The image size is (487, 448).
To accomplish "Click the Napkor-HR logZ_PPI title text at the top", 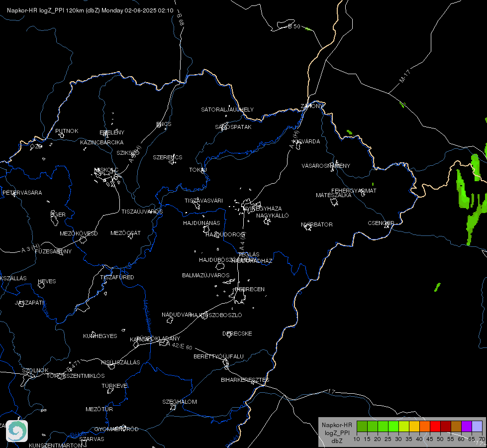I will [x=90, y=10].
